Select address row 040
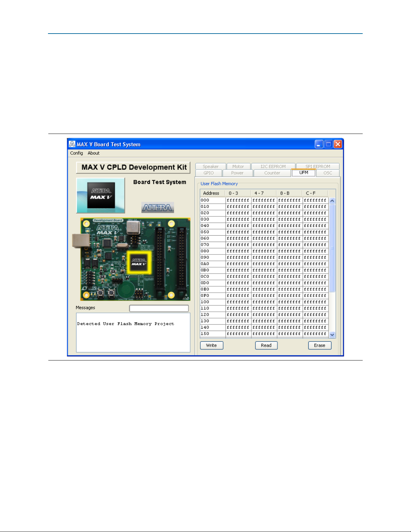The width and height of the screenshot is (411, 532). pos(264,226)
